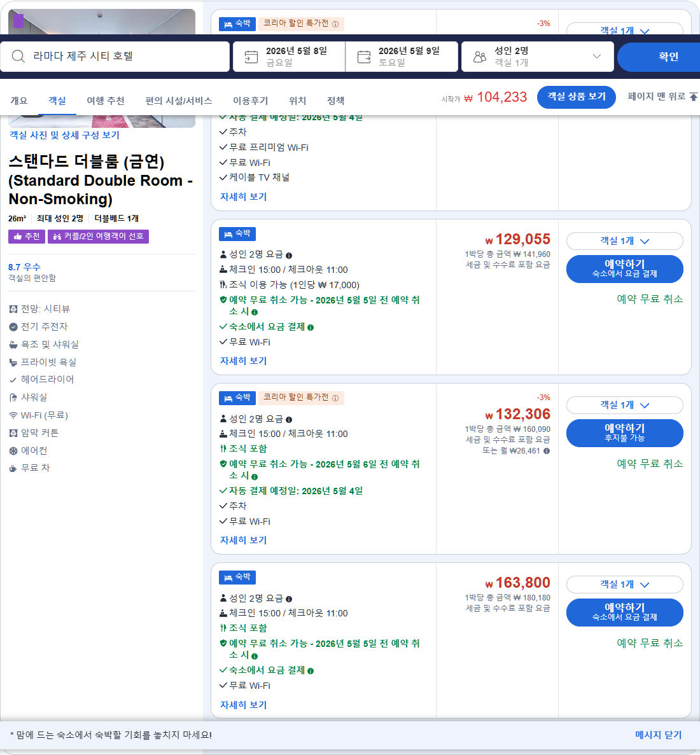Click the scroll-to-top arrow icon
The image size is (700, 755).
point(693,97)
